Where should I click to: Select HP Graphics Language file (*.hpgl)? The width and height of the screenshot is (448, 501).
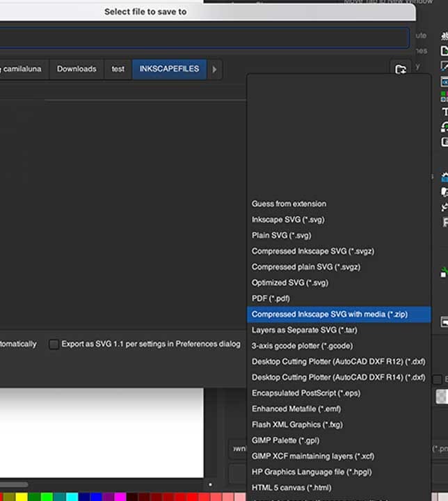click(x=339, y=472)
